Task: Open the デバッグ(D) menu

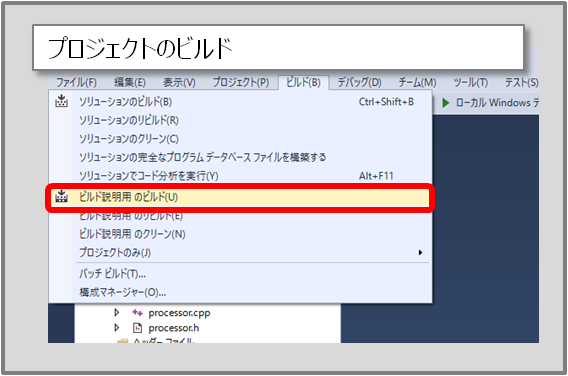Action: (359, 83)
